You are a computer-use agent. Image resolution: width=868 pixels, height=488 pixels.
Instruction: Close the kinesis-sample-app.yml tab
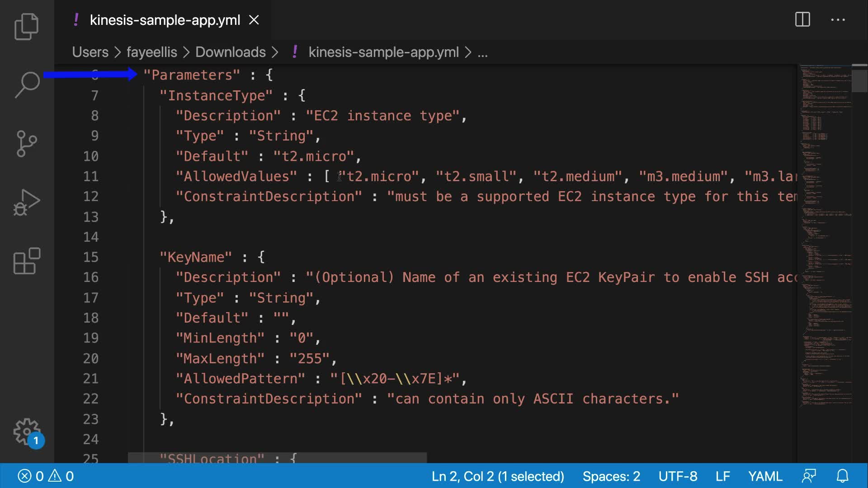(x=254, y=20)
